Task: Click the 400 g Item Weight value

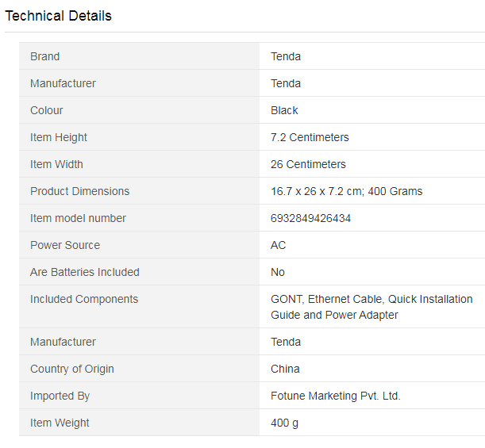Action: [284, 423]
